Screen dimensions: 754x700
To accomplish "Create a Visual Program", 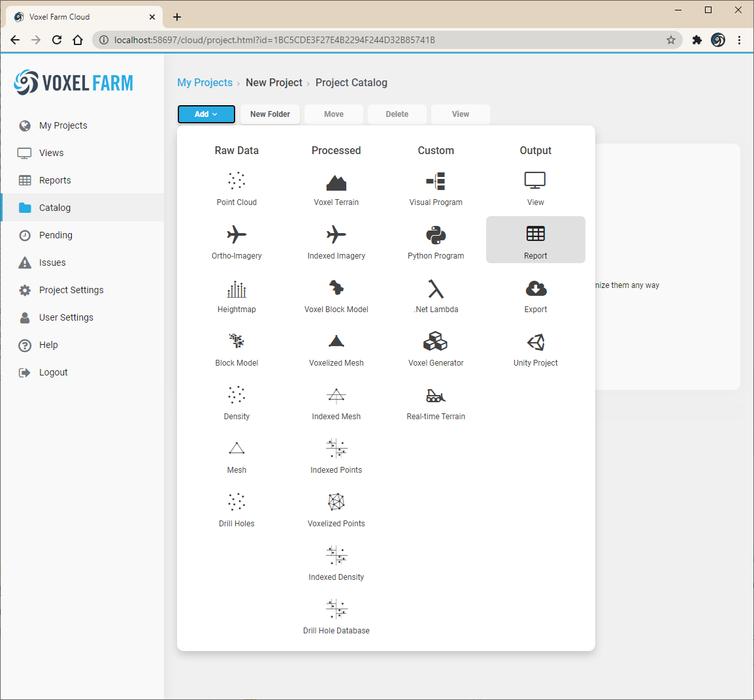I will 436,188.
